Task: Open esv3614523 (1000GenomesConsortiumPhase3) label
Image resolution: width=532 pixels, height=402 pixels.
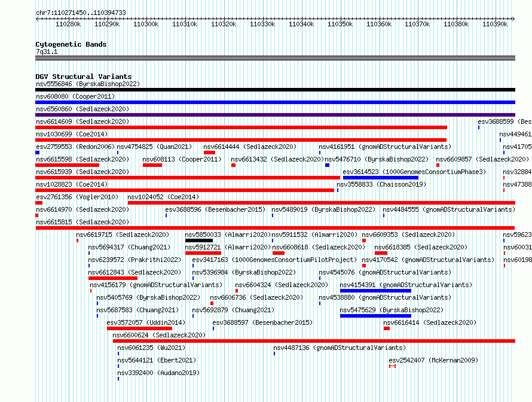Action: (414, 172)
